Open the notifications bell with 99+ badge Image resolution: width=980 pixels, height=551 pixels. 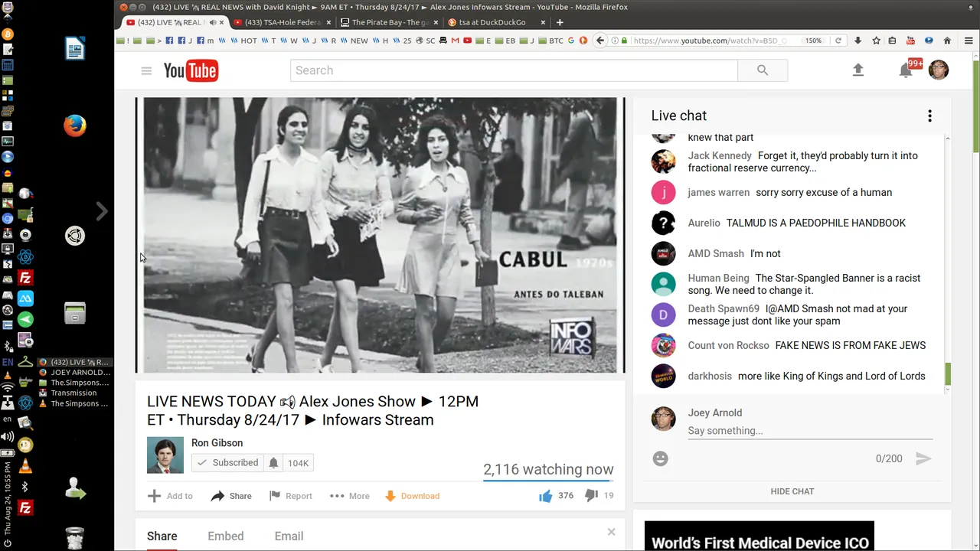[x=906, y=70]
